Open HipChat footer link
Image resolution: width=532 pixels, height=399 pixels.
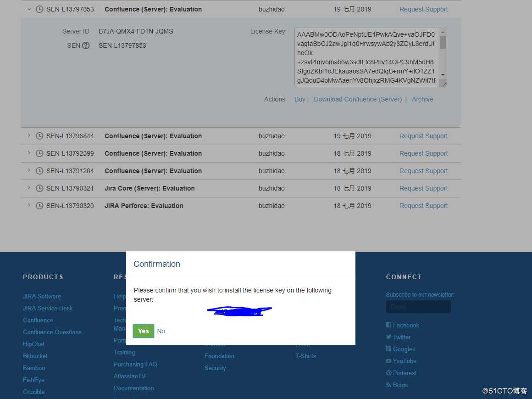(33, 344)
